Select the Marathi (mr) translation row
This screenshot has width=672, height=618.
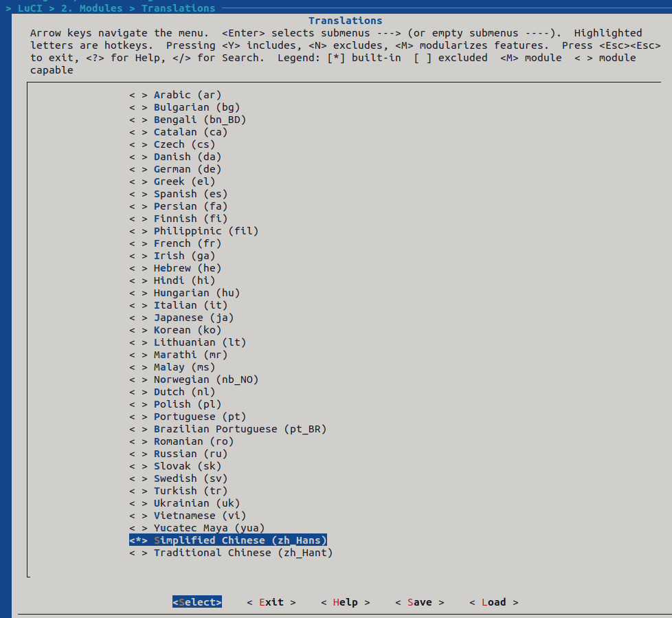click(178, 355)
